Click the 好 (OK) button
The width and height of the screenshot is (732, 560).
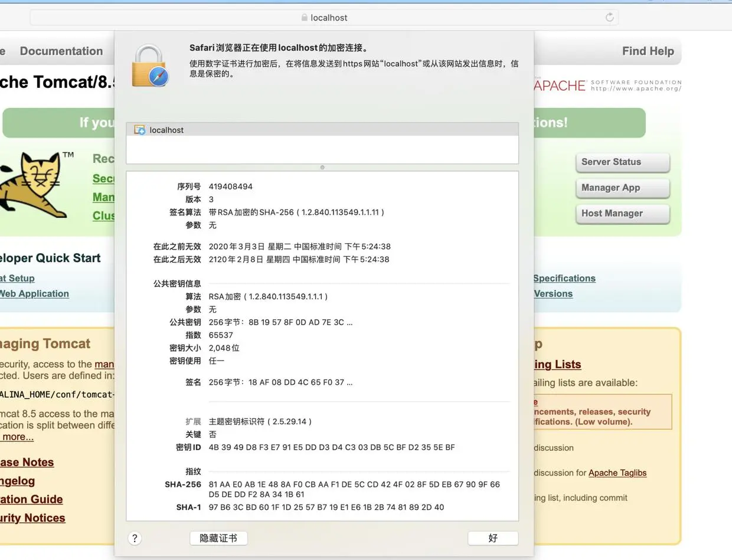click(493, 538)
